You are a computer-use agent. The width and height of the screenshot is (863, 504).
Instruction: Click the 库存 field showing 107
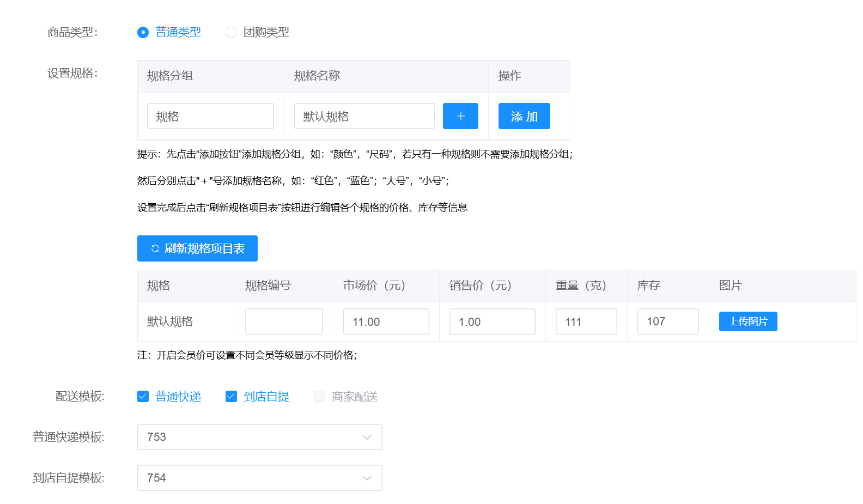667,321
